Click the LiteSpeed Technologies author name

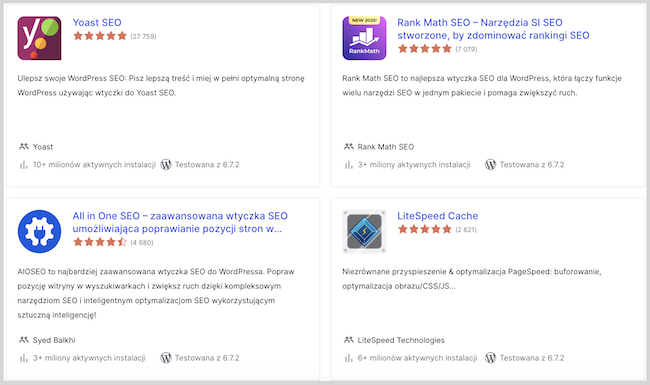coord(401,340)
